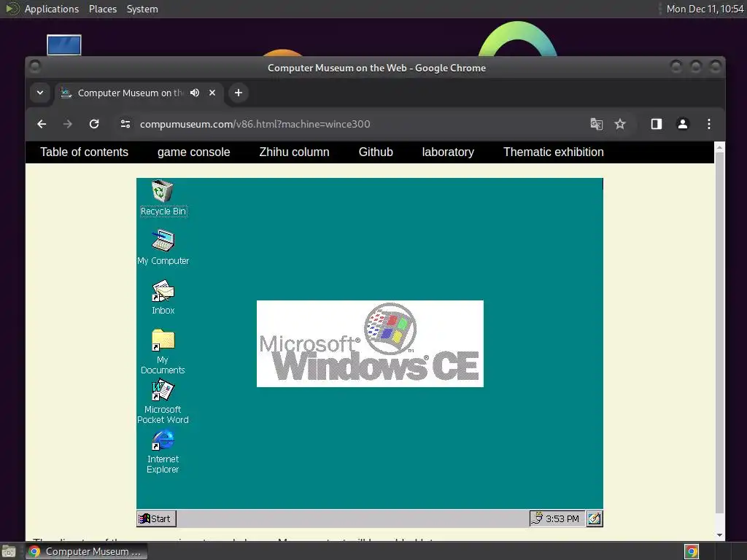Open the Chrome three-dot menu
This screenshot has height=560, width=747.
(x=709, y=124)
